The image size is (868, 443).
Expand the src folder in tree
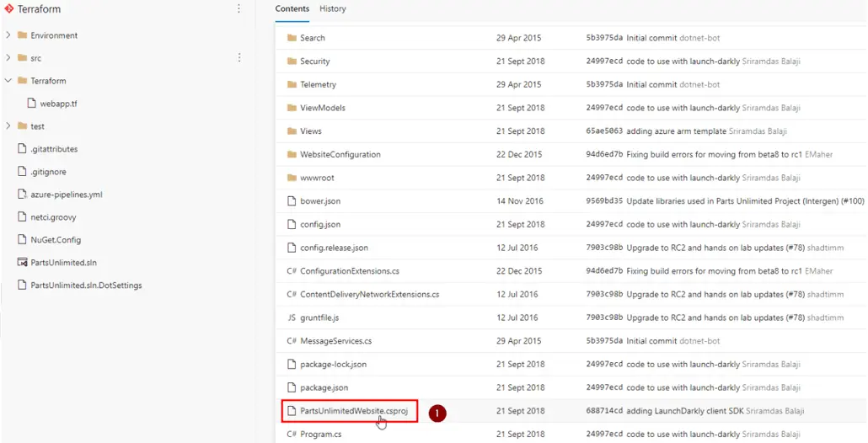click(8, 58)
